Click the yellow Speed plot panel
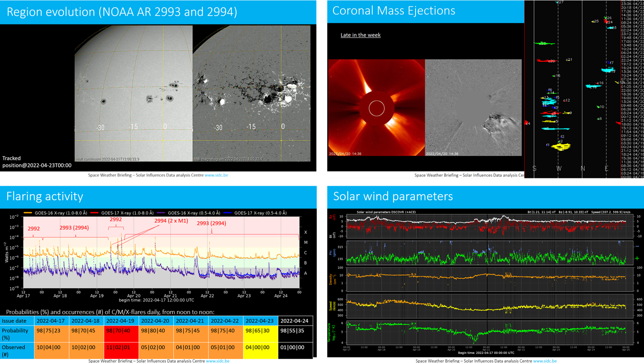The width and height of the screenshot is (644, 363). pos(490,305)
